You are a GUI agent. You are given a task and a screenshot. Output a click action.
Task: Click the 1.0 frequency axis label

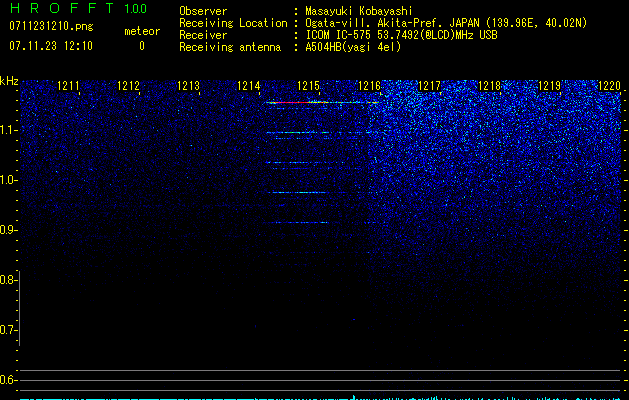[x=8, y=180]
